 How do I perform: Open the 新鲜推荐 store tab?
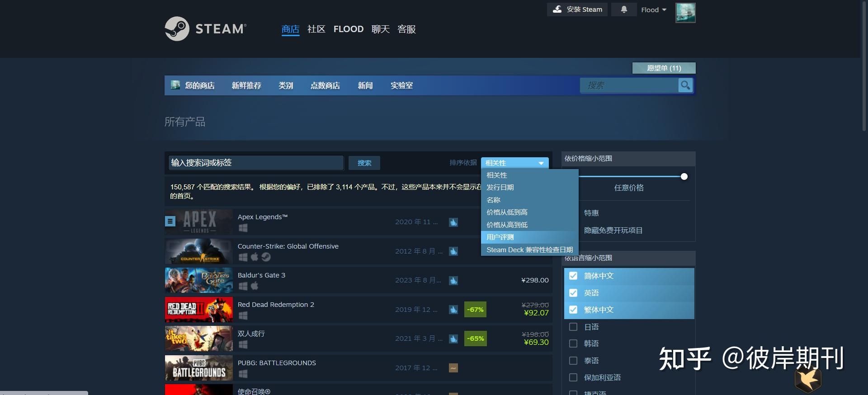pos(246,85)
